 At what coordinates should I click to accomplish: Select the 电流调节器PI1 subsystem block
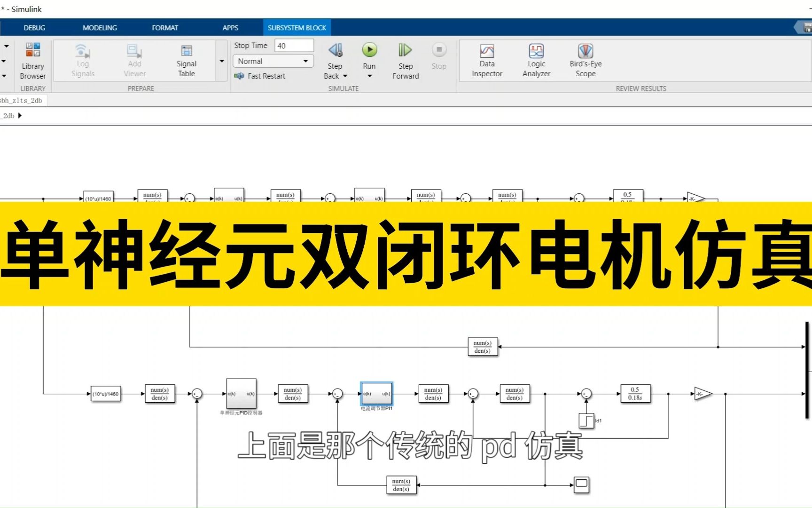click(376, 394)
